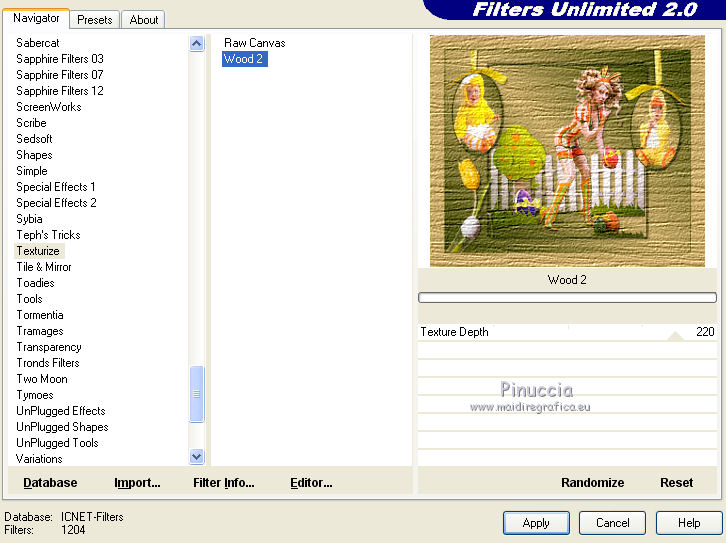Select Tronds Filters category

48,363
